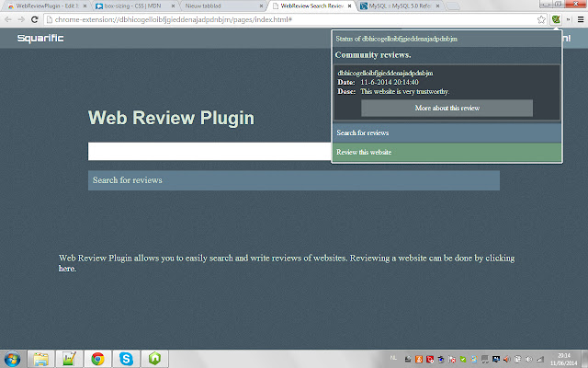This screenshot has height=368, width=588.
Task: Click the Web Review Plugin page heading
Action: 171,118
